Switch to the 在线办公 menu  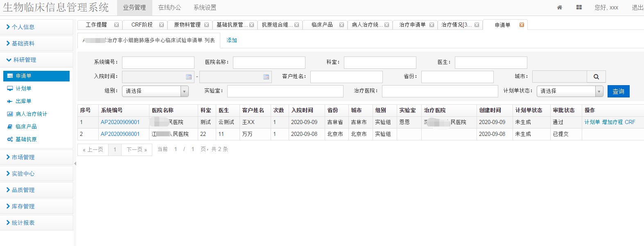[x=169, y=7]
